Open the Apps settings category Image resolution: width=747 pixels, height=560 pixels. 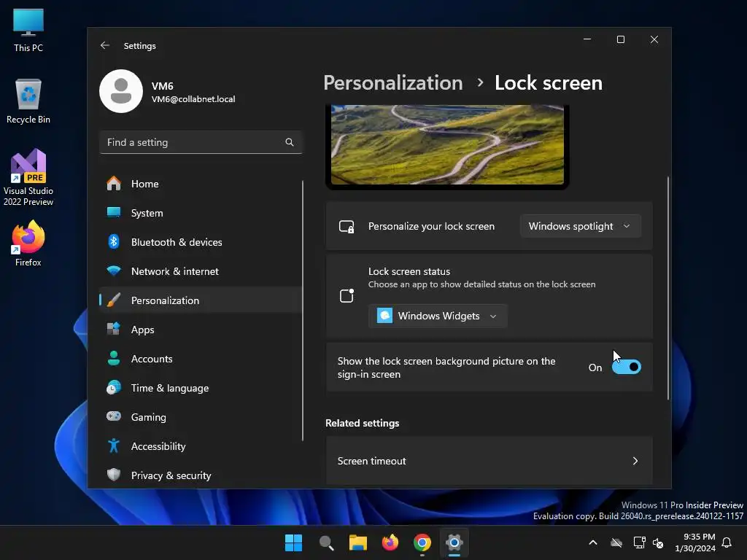(x=201, y=330)
